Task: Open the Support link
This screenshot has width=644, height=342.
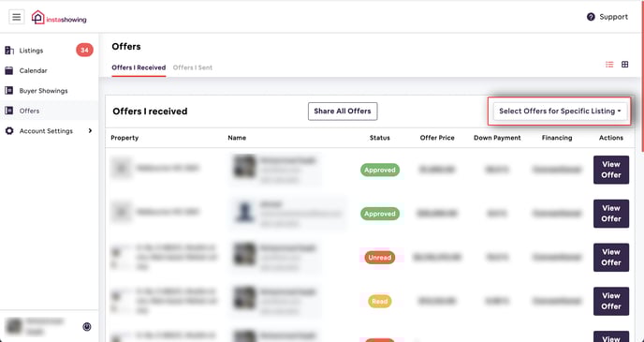Action: pyautogui.click(x=613, y=17)
